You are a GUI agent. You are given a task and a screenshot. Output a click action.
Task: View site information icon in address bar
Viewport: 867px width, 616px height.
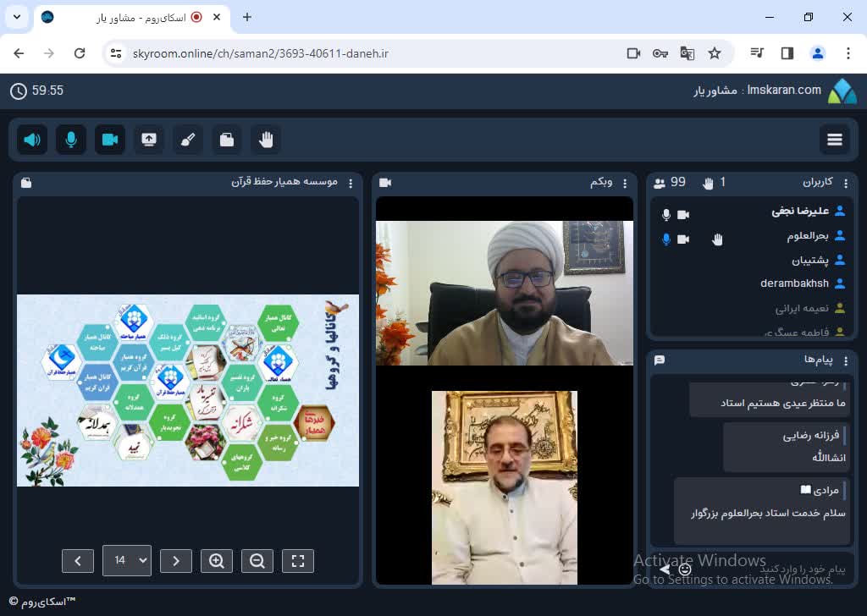(116, 53)
